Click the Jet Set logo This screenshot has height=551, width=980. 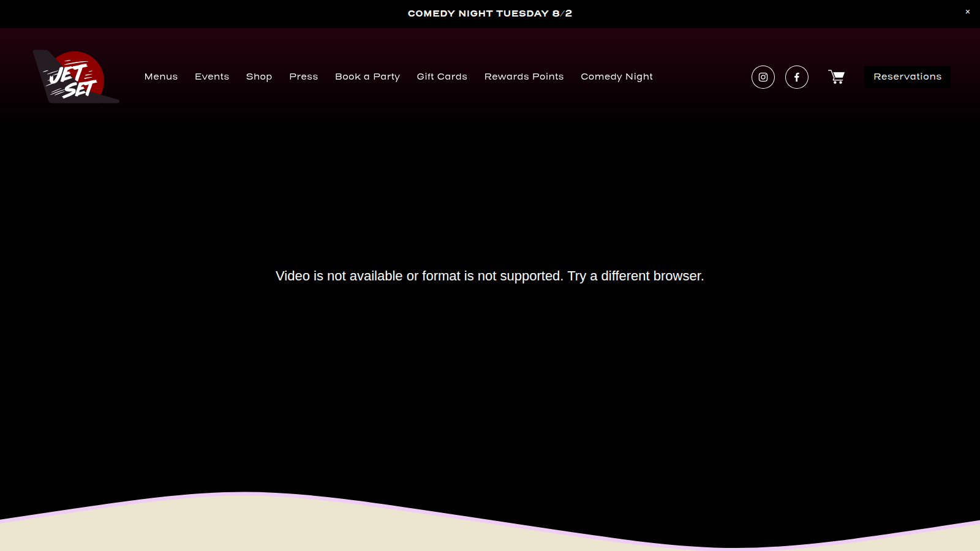tap(76, 77)
